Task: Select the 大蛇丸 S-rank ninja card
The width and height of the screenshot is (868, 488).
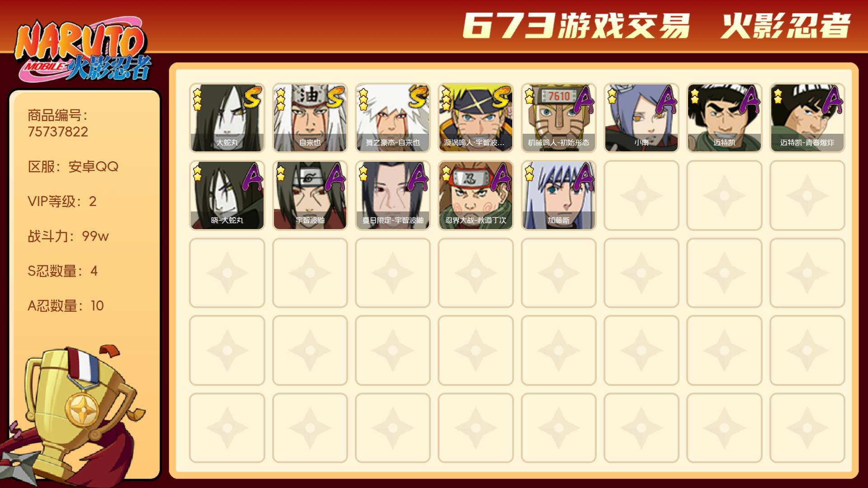Action: [227, 118]
